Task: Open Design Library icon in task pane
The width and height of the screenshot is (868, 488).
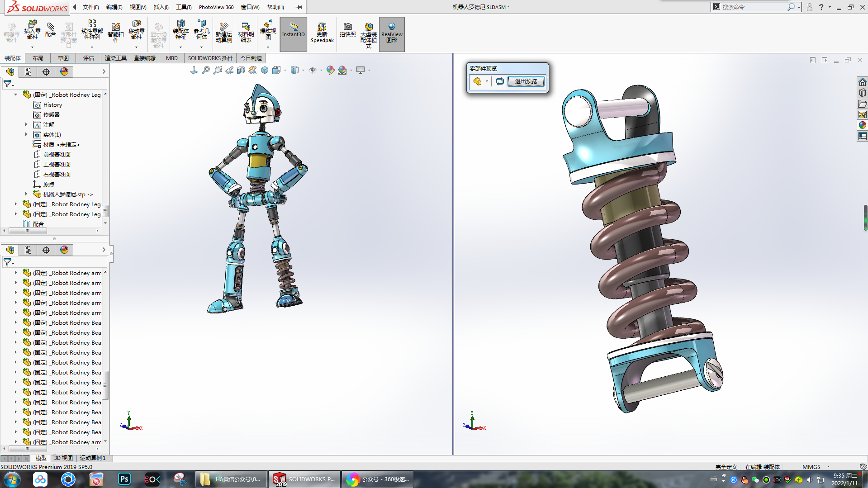Action: [x=863, y=93]
